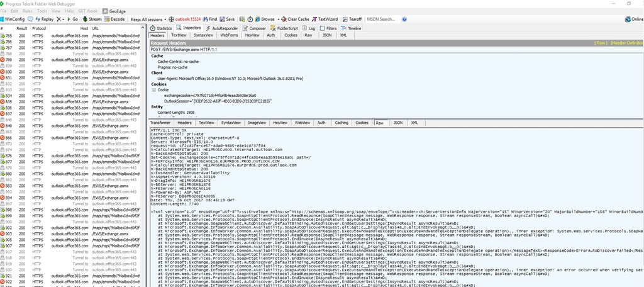The image size is (644, 287).
Task: Switch to the Statistics tab
Action: [x=160, y=28]
